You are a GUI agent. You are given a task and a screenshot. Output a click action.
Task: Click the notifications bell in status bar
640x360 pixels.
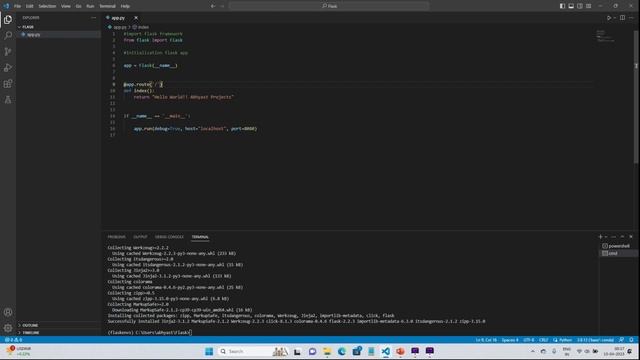point(631,340)
